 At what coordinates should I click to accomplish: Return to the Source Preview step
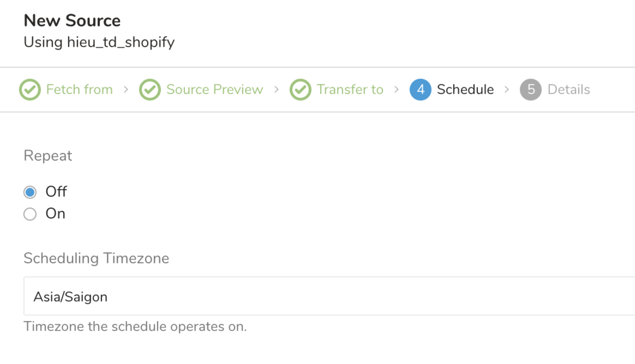coord(215,89)
